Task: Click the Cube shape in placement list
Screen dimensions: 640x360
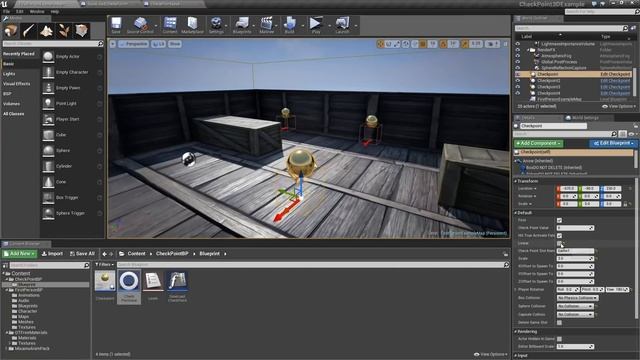Action: click(x=48, y=135)
